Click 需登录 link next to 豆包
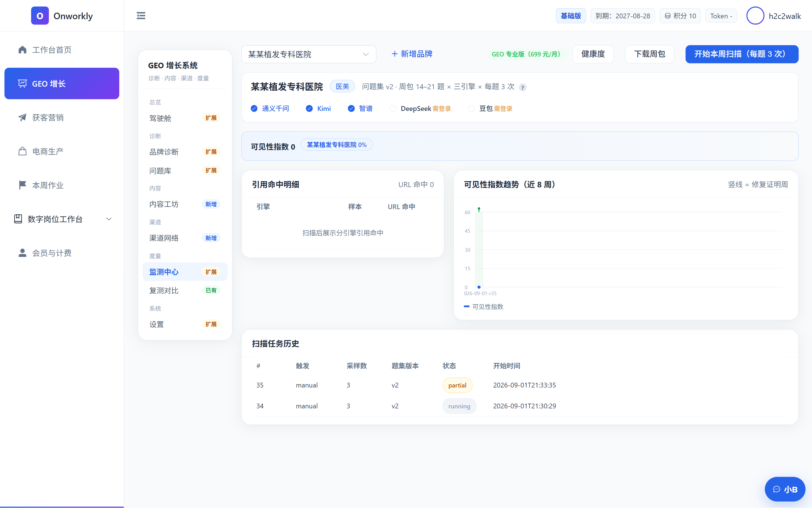812x508 pixels. (503, 109)
